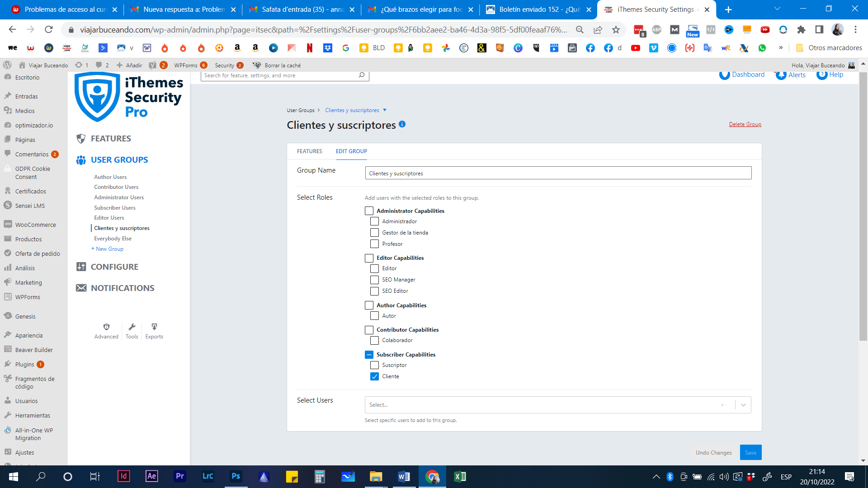Show more bookmarks chevron
Image resolution: width=868 pixels, height=488 pixels.
coord(781,48)
